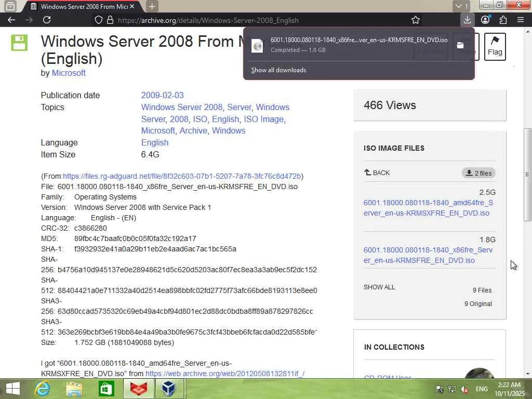The width and height of the screenshot is (532, 399).
Task: Click the green floppy disk software icon
Action: [19, 43]
